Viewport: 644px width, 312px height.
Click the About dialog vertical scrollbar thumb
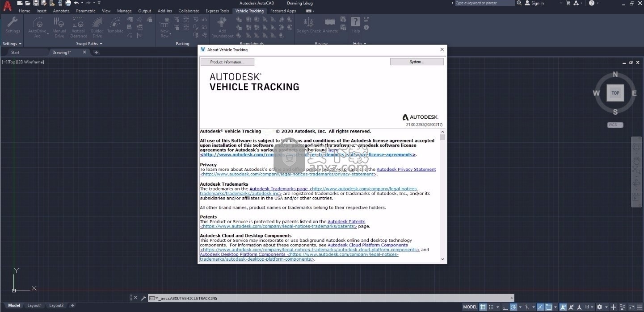point(442,137)
